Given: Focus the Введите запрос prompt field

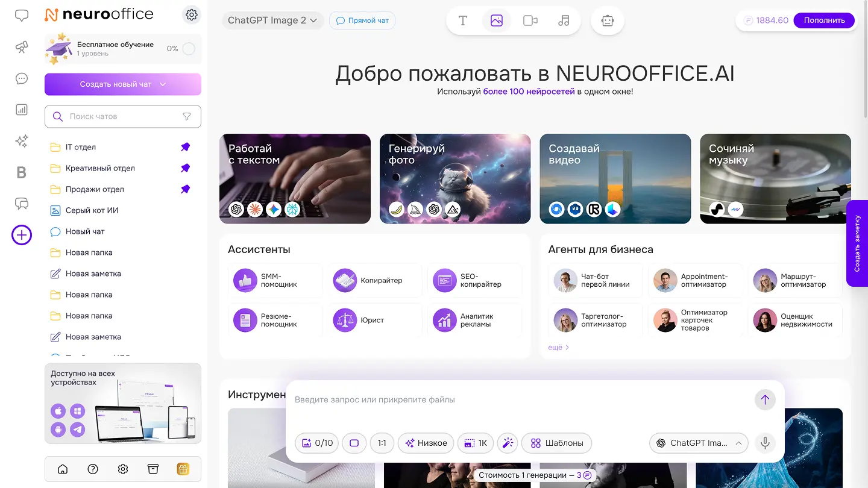Looking at the screenshot, I should click(518, 399).
